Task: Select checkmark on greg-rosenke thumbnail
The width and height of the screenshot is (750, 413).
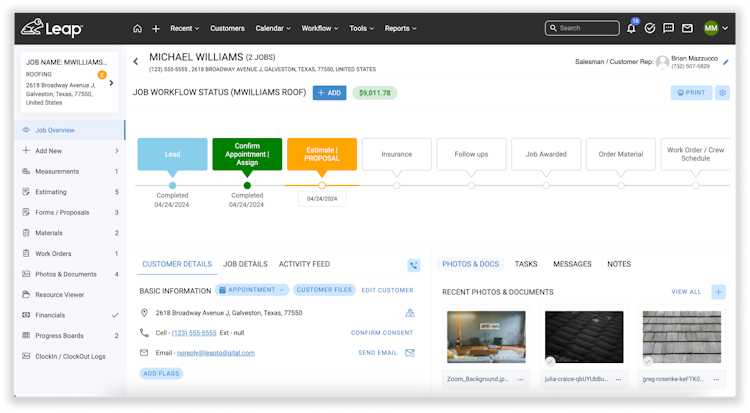Action: 648,362
